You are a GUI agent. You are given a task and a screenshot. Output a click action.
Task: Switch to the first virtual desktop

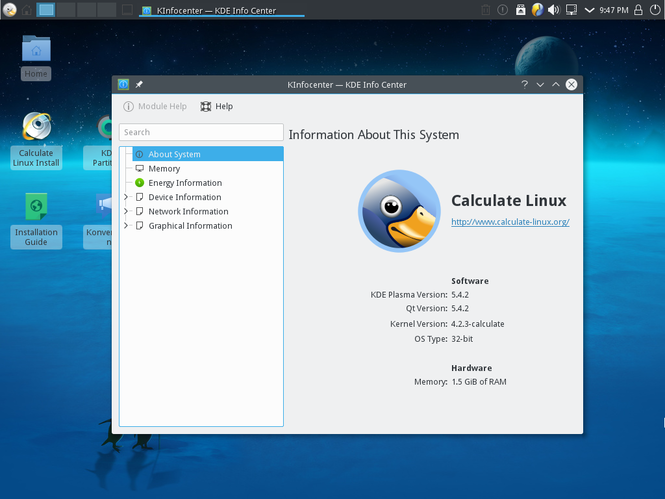tap(46, 9)
